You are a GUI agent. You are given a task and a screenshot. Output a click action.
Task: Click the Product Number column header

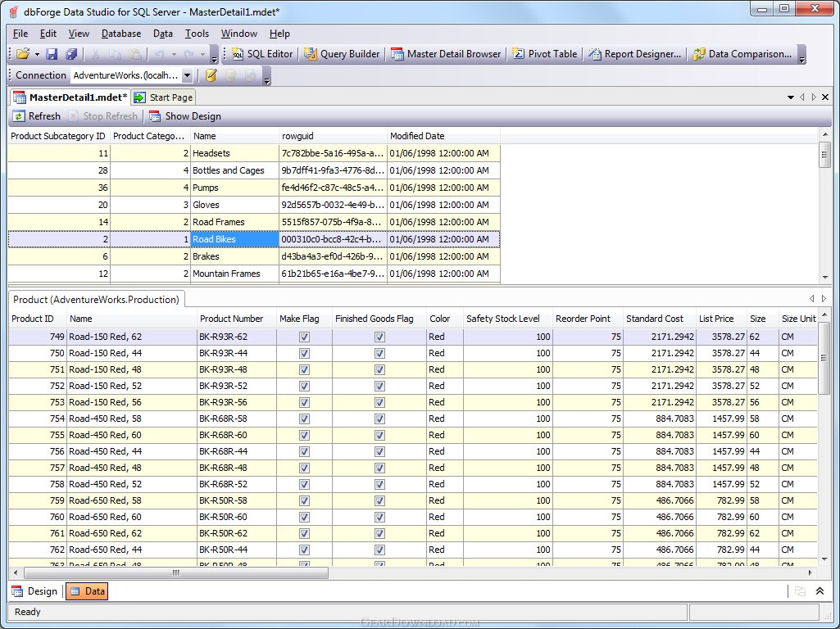click(x=236, y=319)
